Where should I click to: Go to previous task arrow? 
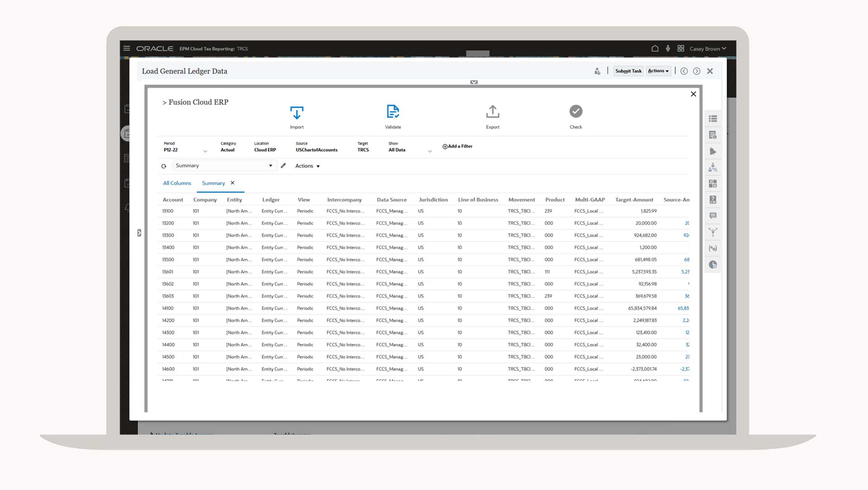tap(684, 71)
